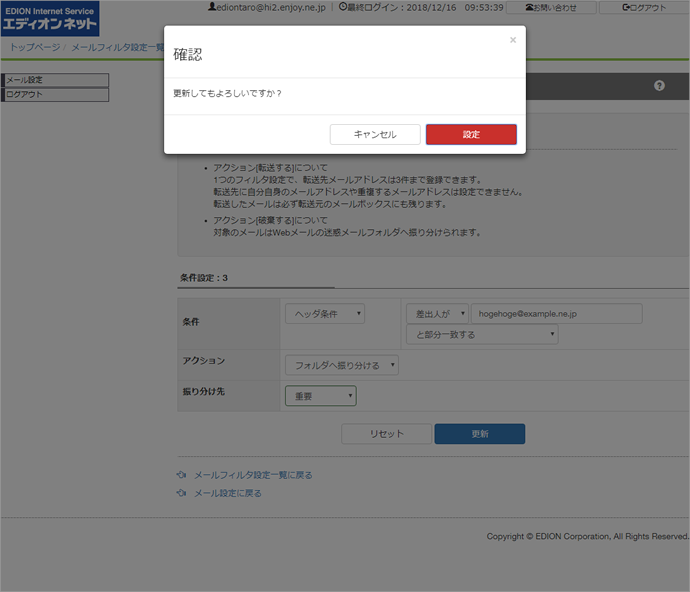Screen dimensions: 690x592
Task: Click the user account ediontaro@hi2.enjoy.ne.jp
Action: point(267,7)
